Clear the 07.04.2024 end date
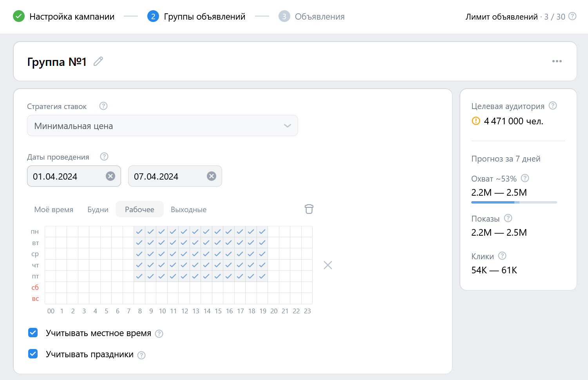588x380 pixels. click(x=212, y=176)
